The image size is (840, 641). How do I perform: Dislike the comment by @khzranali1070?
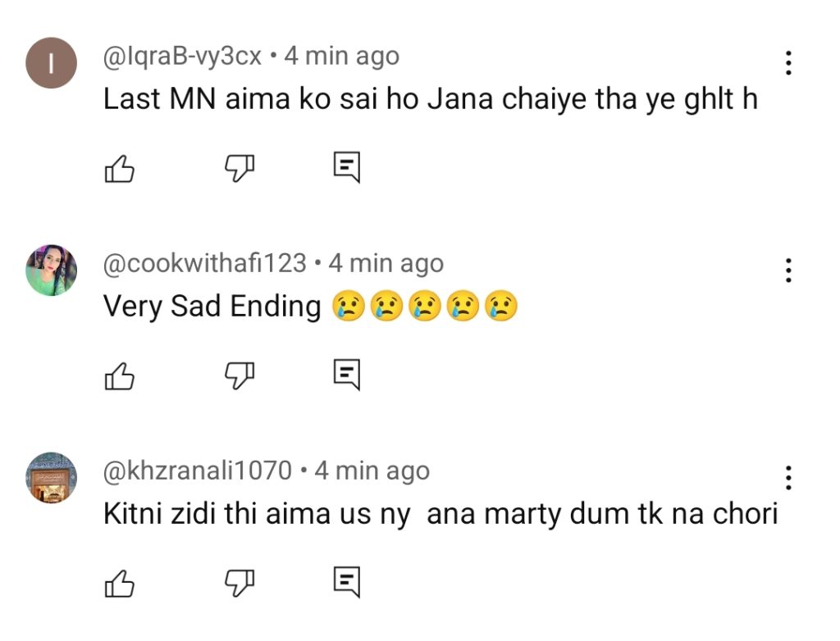[239, 584]
